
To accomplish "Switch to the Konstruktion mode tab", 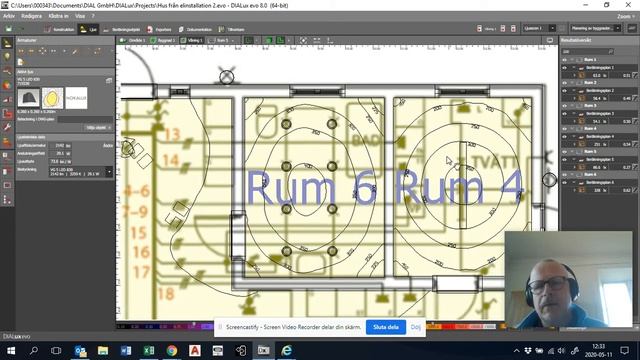I will coord(59,29).
